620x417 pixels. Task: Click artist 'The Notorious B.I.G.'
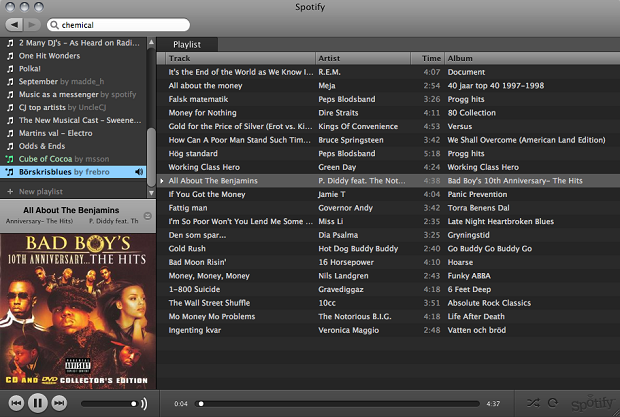click(x=355, y=317)
